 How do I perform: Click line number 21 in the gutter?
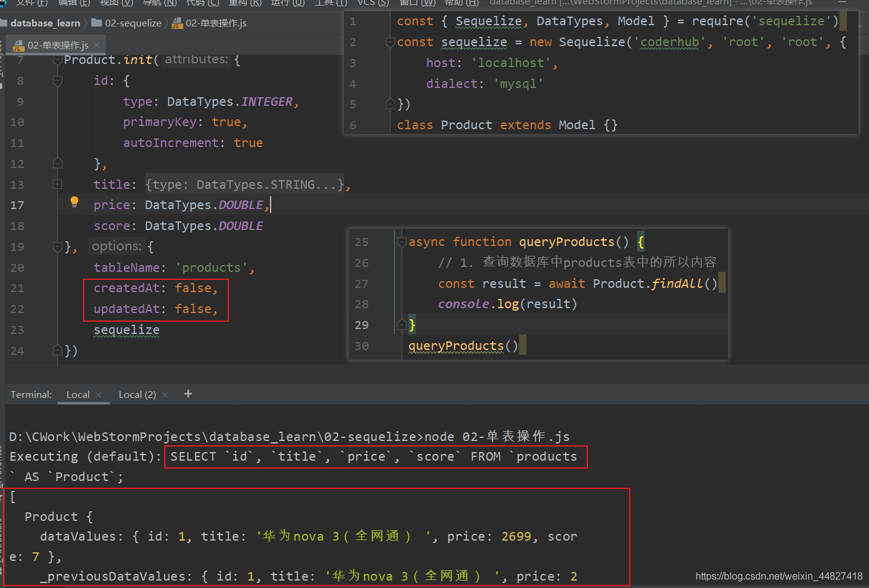click(x=17, y=288)
